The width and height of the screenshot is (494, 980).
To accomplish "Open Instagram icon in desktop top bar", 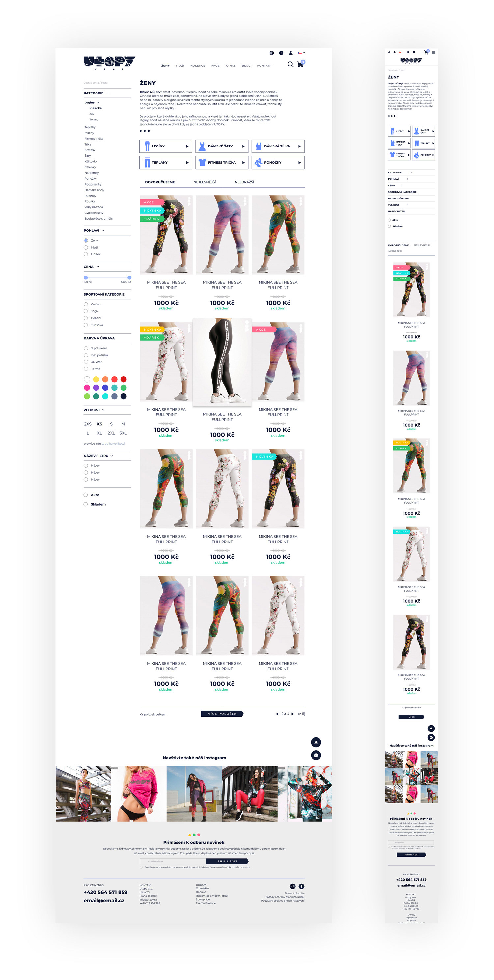I will coord(272,53).
